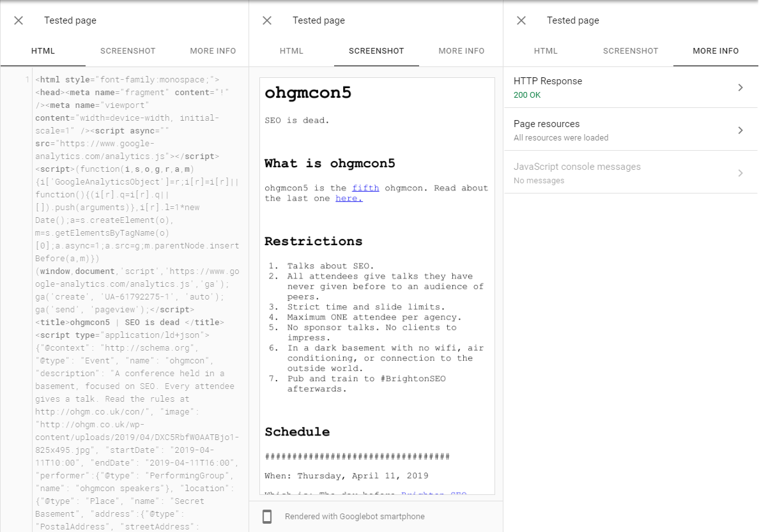Image resolution: width=759 pixels, height=532 pixels.
Task: Click the smartphone icon beside 'Rendered with Googlebot smartphone'
Action: pos(266,517)
